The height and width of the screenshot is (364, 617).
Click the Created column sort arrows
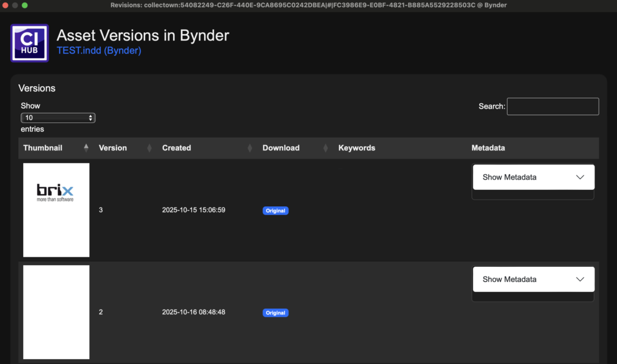(250, 148)
